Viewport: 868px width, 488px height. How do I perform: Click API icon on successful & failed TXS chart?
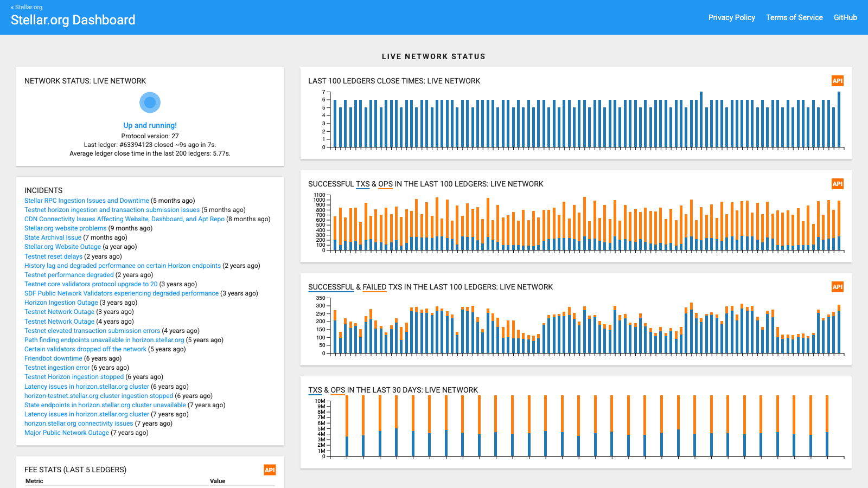[838, 287]
